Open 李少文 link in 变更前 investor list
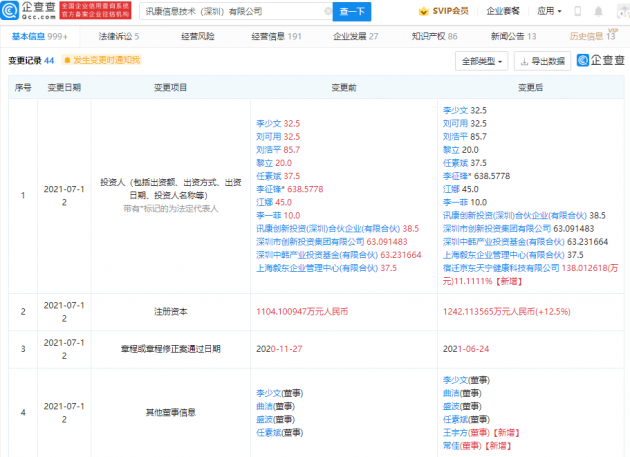This screenshot has width=630, height=457. point(269,124)
